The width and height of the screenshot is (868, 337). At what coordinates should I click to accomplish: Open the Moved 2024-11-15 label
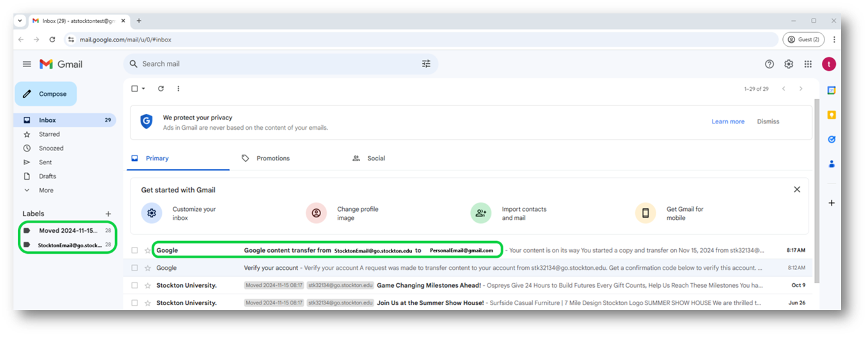[x=67, y=231]
